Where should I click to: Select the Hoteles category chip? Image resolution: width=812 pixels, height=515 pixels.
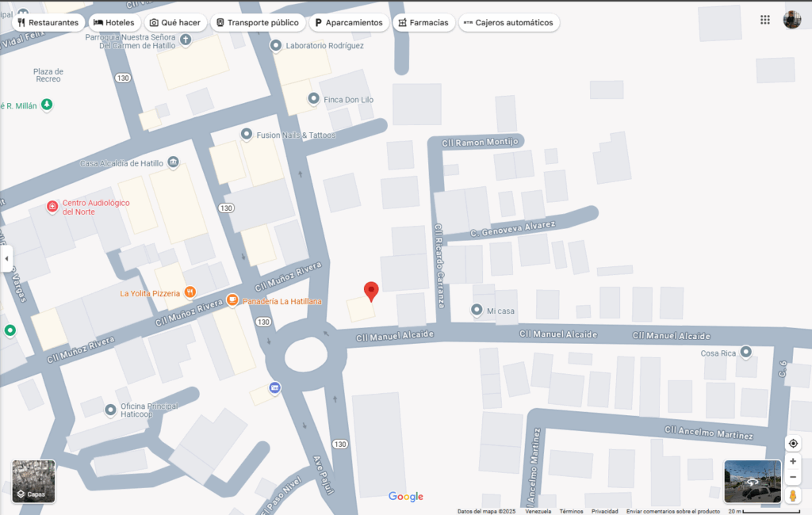(114, 22)
